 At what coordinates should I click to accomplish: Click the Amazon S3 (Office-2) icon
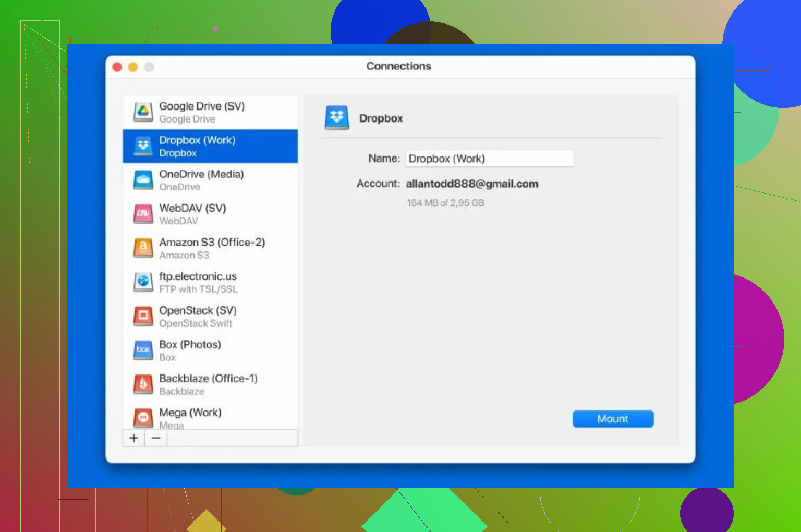pyautogui.click(x=143, y=248)
